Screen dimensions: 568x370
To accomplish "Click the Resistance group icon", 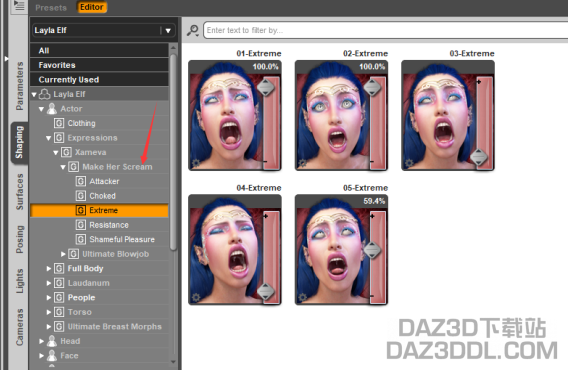I will pyautogui.click(x=81, y=225).
